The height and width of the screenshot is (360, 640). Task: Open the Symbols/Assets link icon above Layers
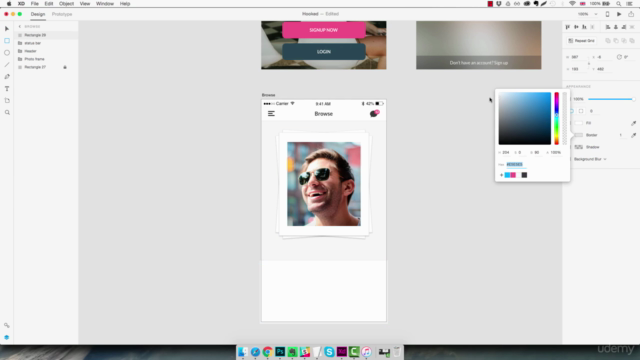pyautogui.click(x=7, y=325)
